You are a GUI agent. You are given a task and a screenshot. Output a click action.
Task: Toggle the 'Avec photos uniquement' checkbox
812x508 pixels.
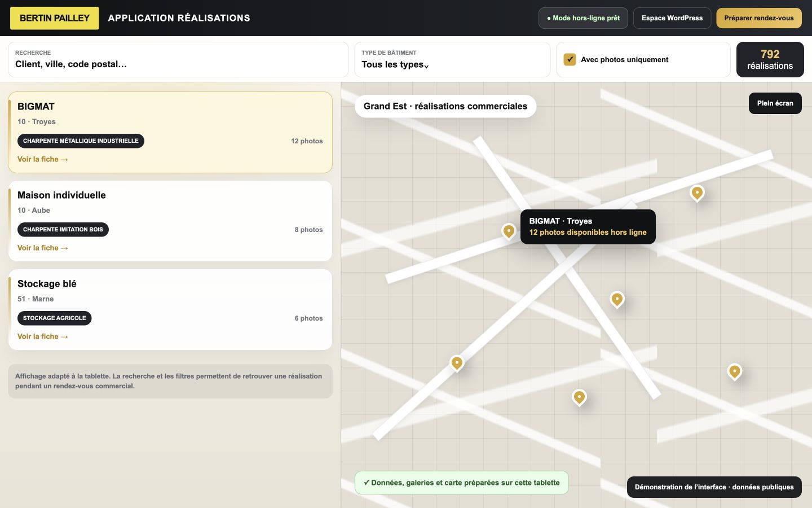pyautogui.click(x=570, y=59)
